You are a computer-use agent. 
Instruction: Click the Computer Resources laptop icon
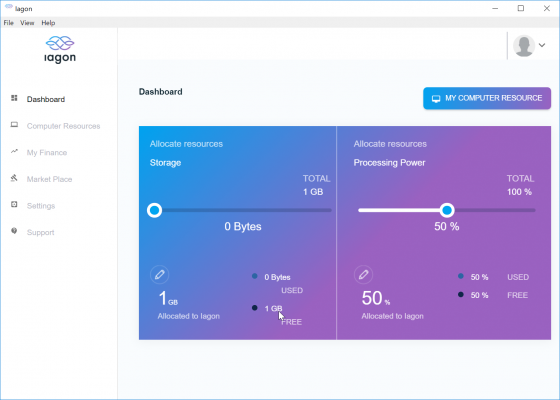tap(14, 125)
